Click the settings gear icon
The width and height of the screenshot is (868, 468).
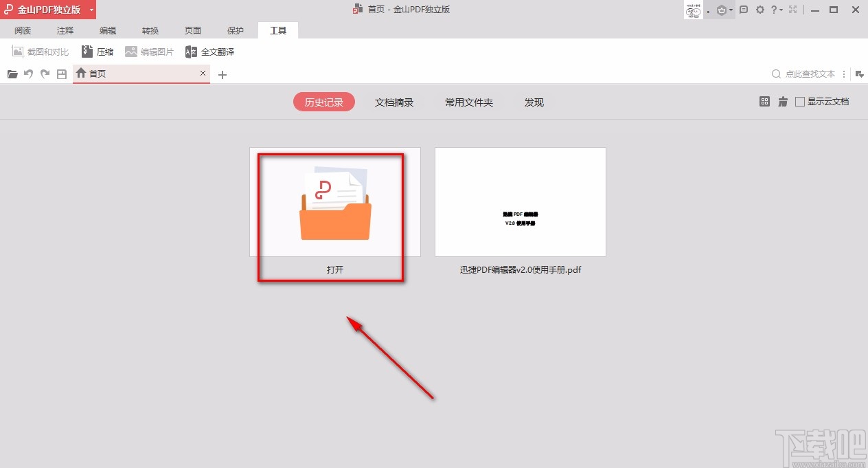pyautogui.click(x=759, y=10)
